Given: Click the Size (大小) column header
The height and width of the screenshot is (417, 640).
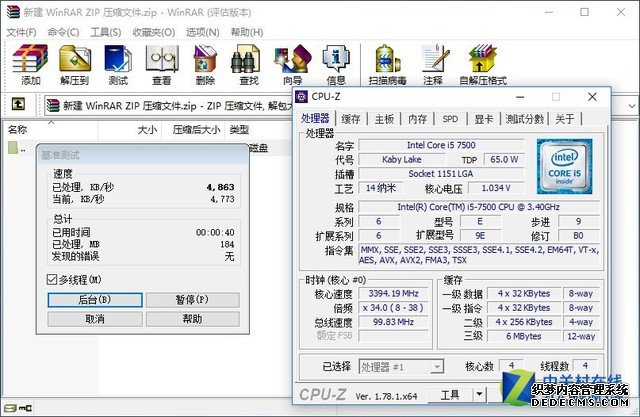Looking at the screenshot, I should click(x=130, y=130).
